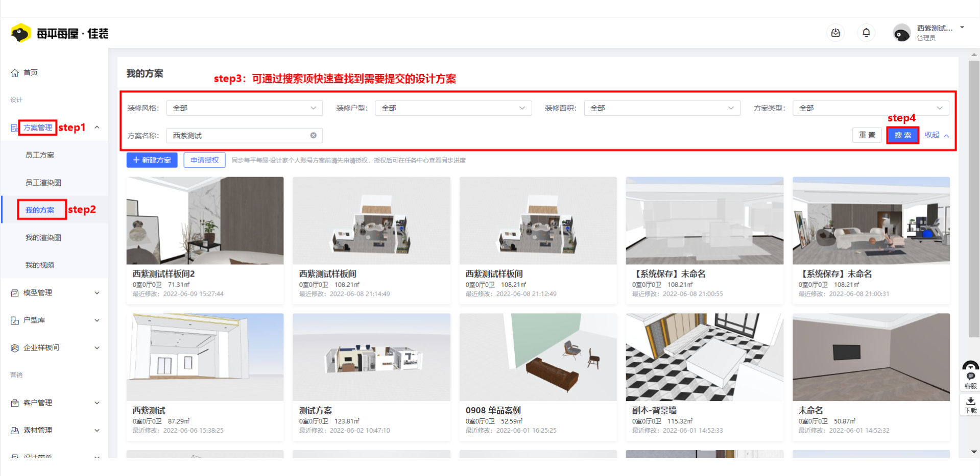The width and height of the screenshot is (980, 476).
Task: Click the home icon beside 首页
Action: pos(15,72)
